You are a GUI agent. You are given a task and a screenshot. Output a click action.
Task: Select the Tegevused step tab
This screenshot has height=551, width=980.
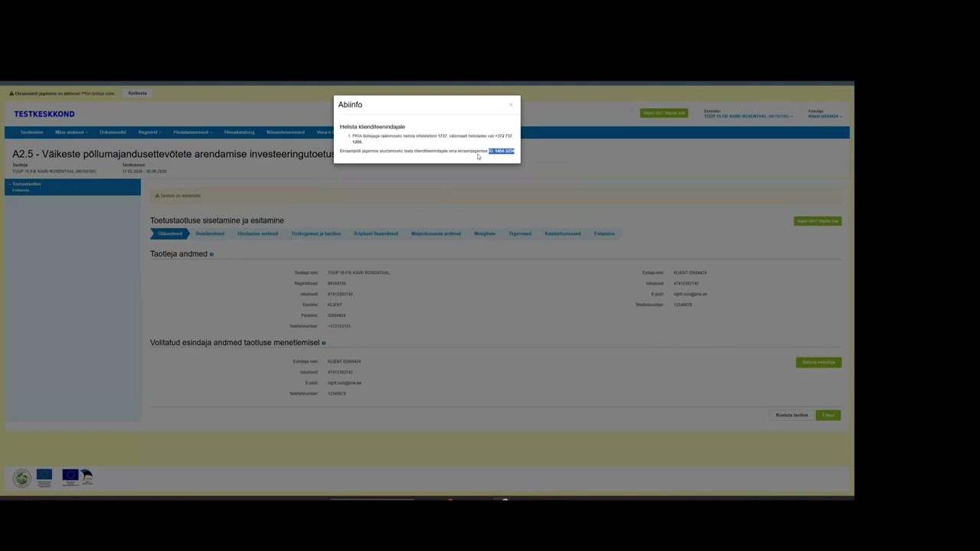click(520, 233)
